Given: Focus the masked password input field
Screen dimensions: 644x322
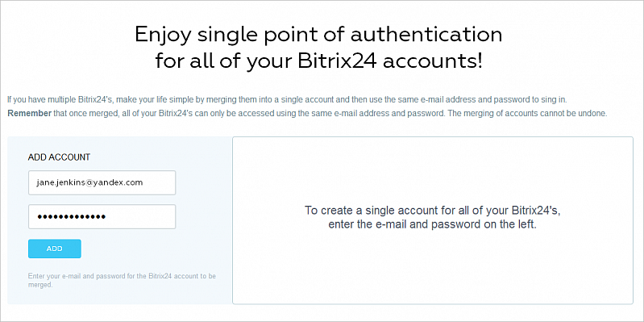Looking at the screenshot, I should click(102, 217).
